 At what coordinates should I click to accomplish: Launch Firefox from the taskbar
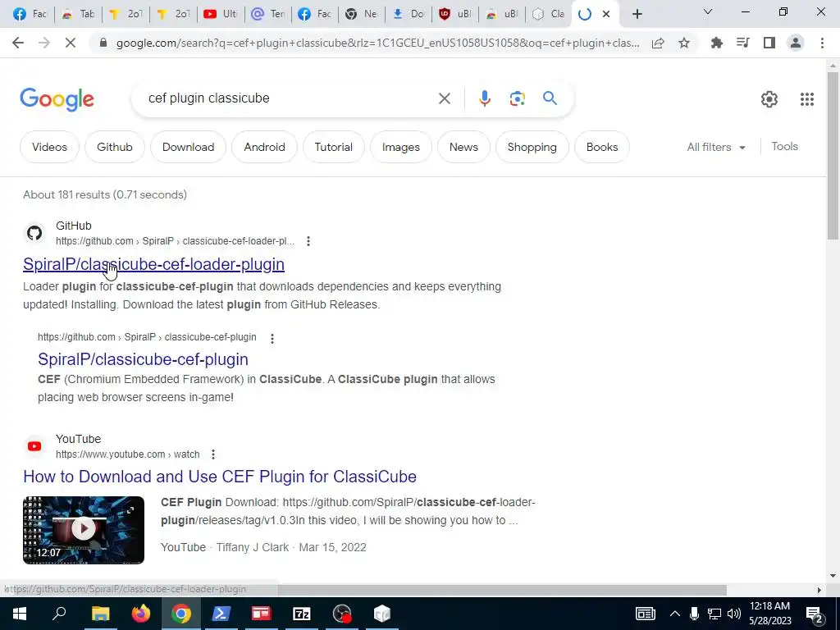click(141, 614)
